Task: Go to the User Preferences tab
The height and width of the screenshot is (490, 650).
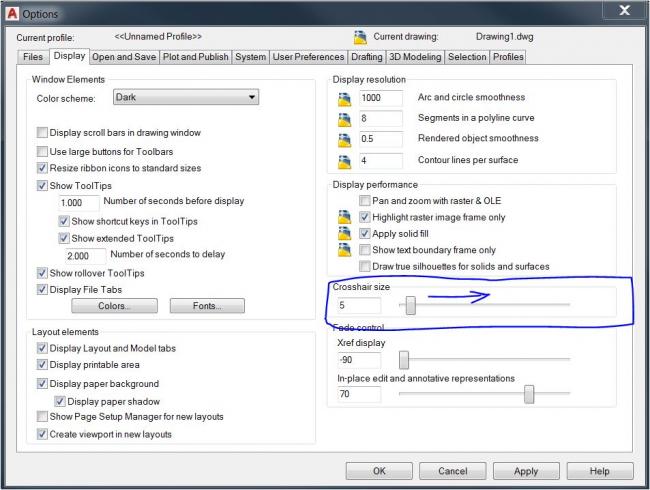Action: 308,57
